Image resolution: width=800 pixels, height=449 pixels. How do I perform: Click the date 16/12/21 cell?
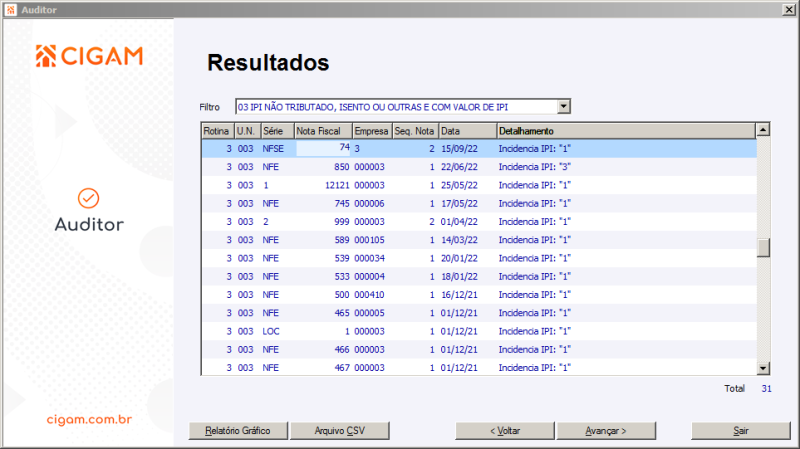[x=459, y=295]
